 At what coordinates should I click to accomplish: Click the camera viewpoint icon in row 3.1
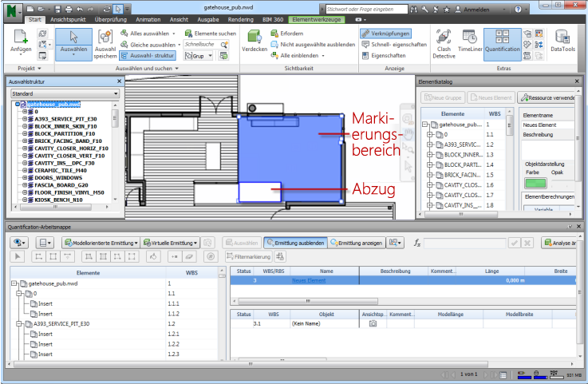[373, 323]
